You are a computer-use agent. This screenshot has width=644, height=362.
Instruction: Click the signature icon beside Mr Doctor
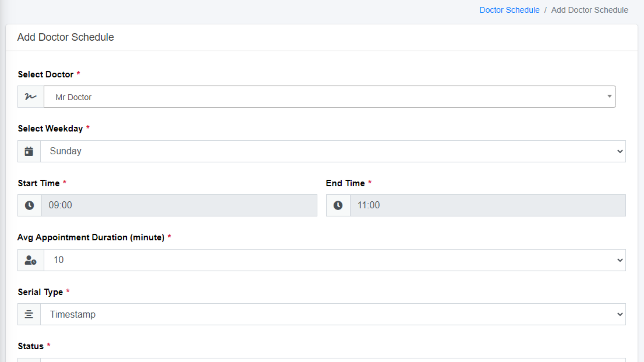pyautogui.click(x=31, y=97)
